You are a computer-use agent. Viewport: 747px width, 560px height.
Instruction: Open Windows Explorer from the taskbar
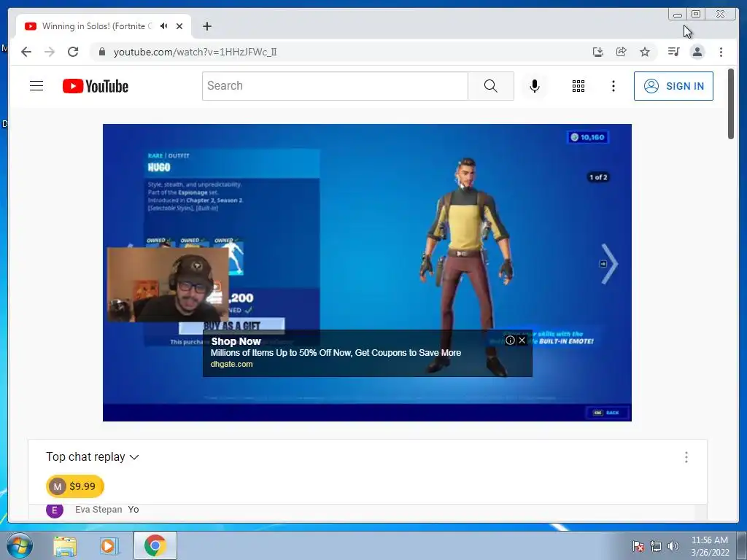coord(65,545)
